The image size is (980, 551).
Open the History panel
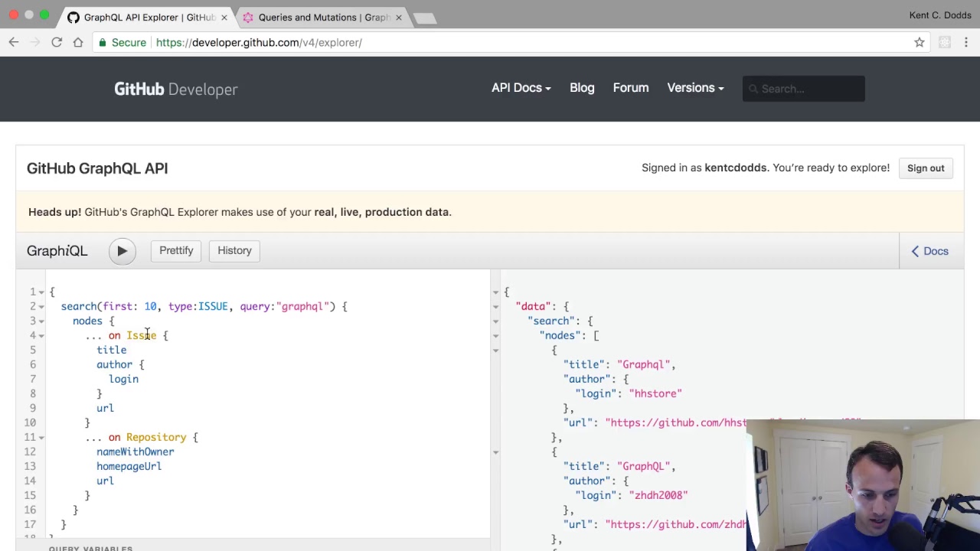click(x=234, y=250)
